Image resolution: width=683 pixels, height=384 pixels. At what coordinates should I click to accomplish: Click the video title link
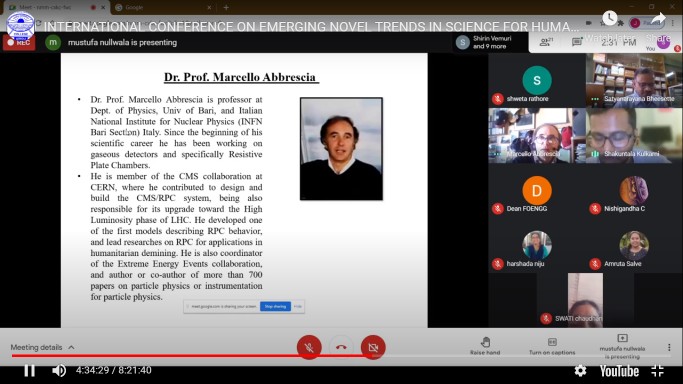click(311, 27)
